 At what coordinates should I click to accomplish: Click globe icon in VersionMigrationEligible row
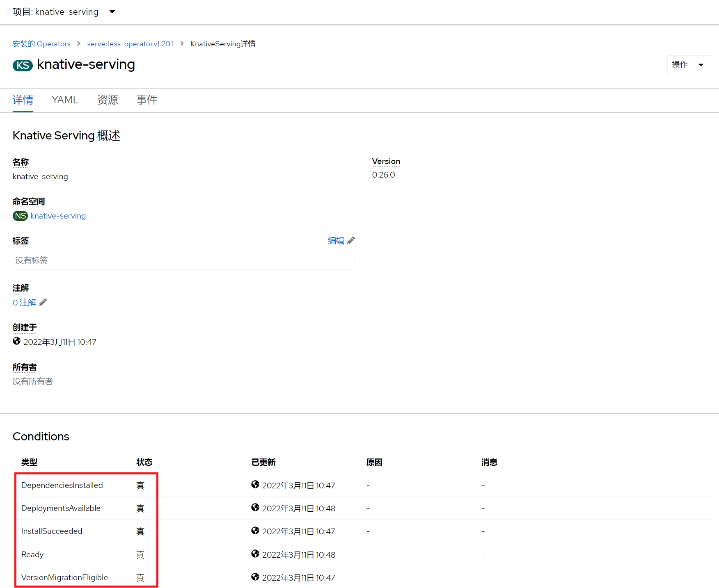pos(255,577)
